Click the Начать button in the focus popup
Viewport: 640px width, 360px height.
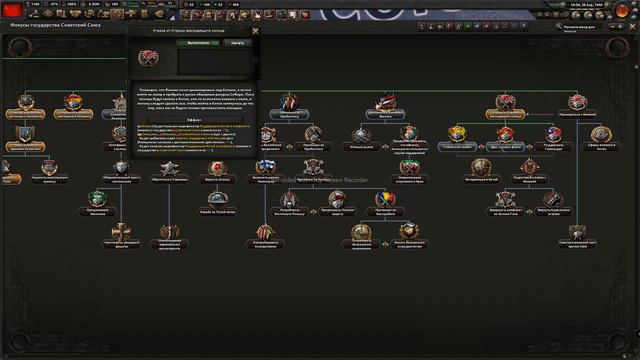tap(238, 43)
